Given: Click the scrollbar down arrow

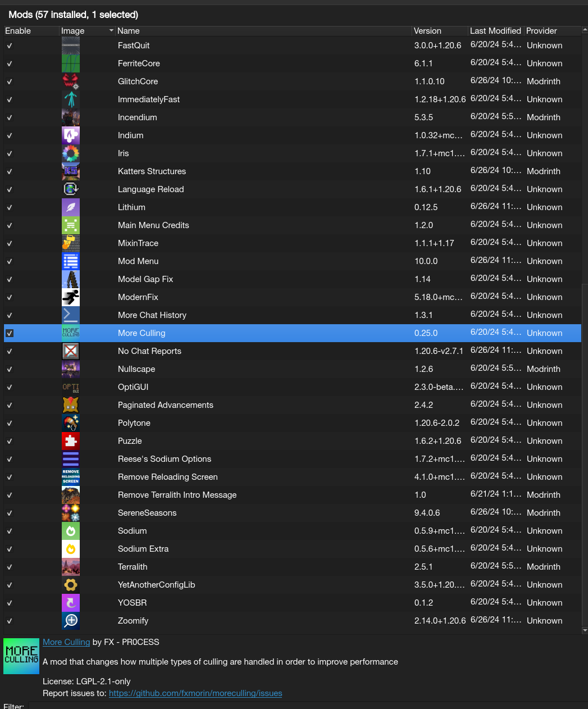Looking at the screenshot, I should (585, 631).
